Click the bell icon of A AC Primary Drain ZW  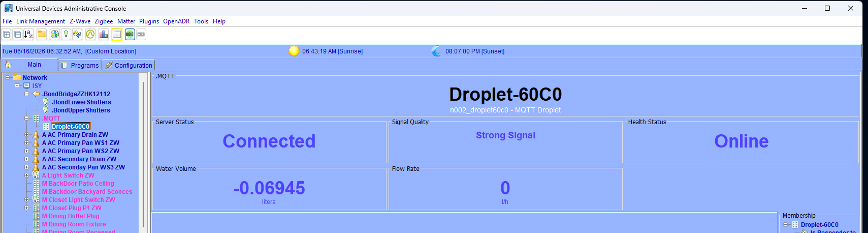point(36,135)
